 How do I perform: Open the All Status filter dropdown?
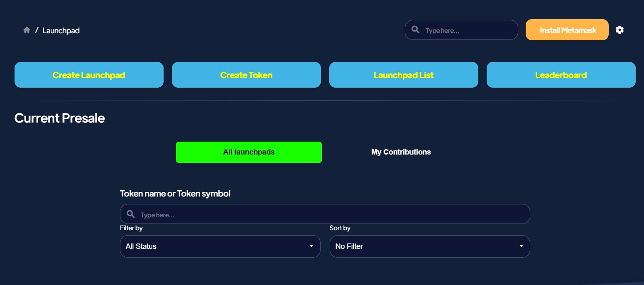pos(220,246)
